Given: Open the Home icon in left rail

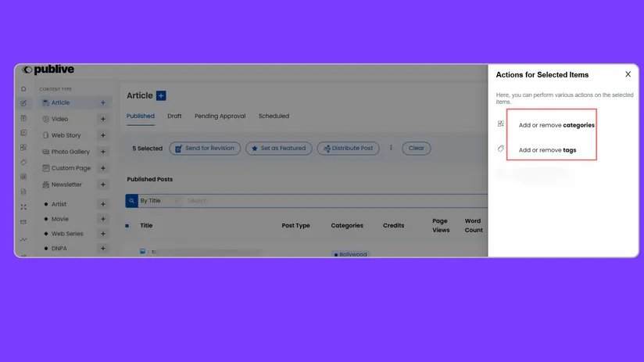Looking at the screenshot, I should click(x=23, y=89).
